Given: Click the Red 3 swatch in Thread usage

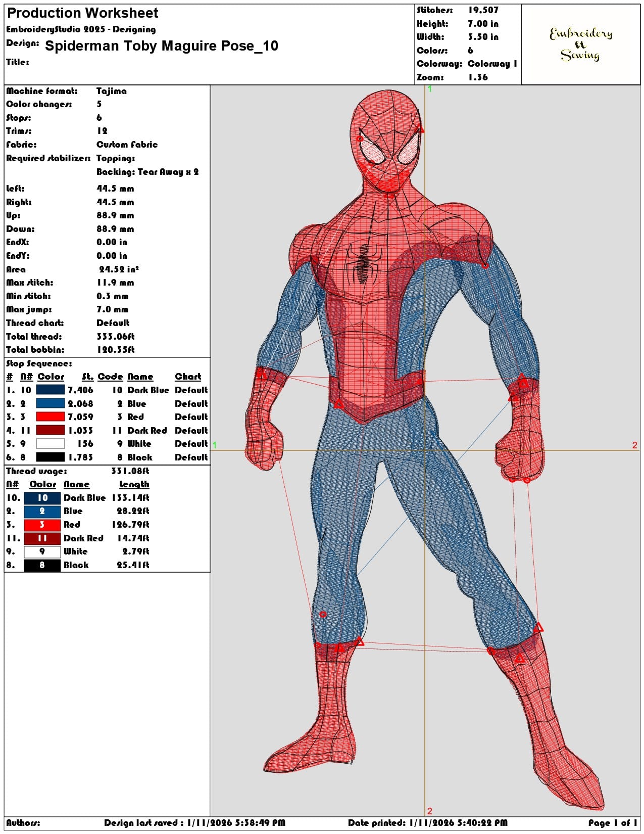Looking at the screenshot, I should tap(42, 525).
